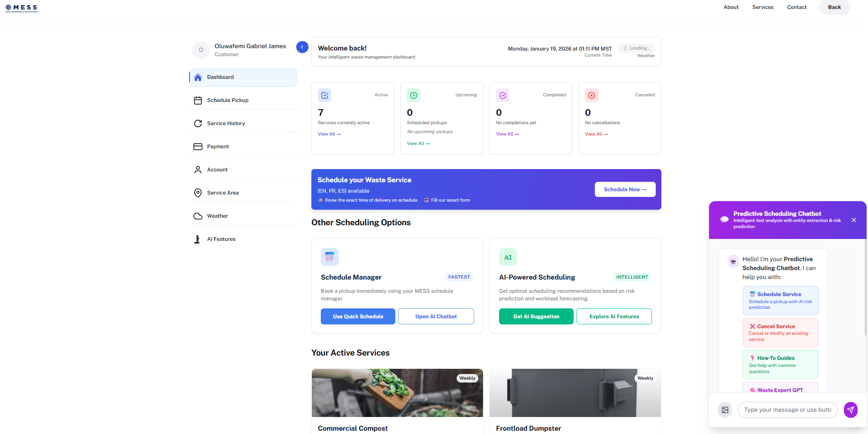Click the Schedule Manager calendar icon
Screen dimensions: 868x434
[330, 257]
